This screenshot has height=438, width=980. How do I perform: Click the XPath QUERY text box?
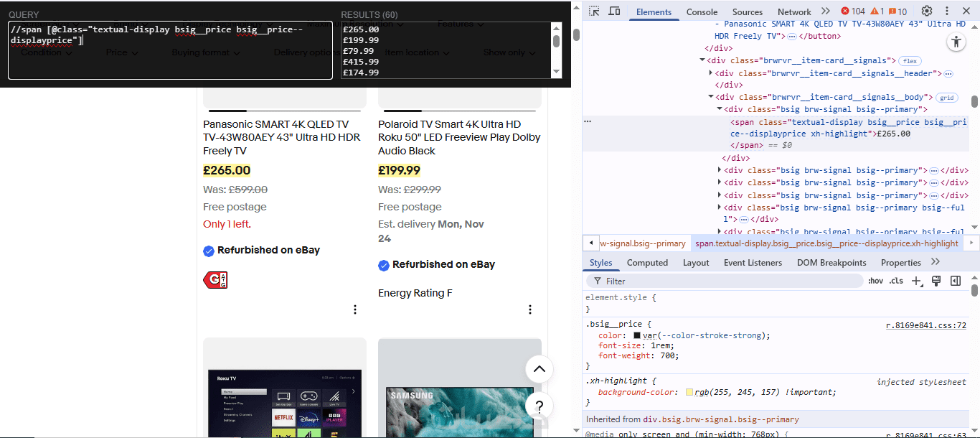click(x=171, y=50)
